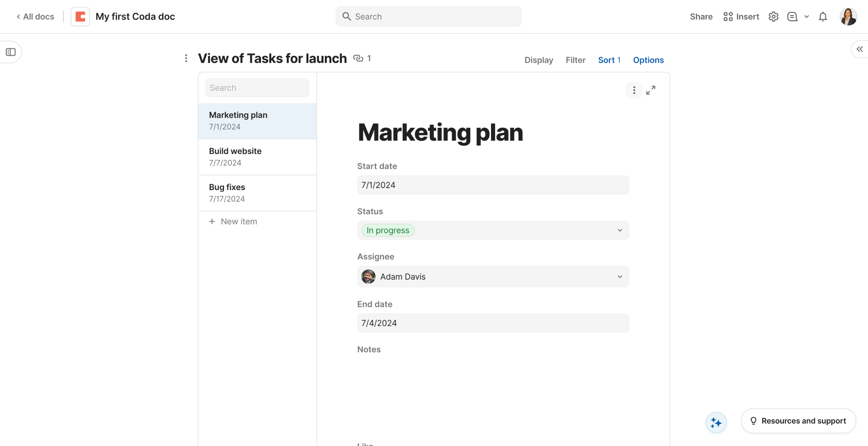Expand the Marketing plan row to full view

click(650, 90)
